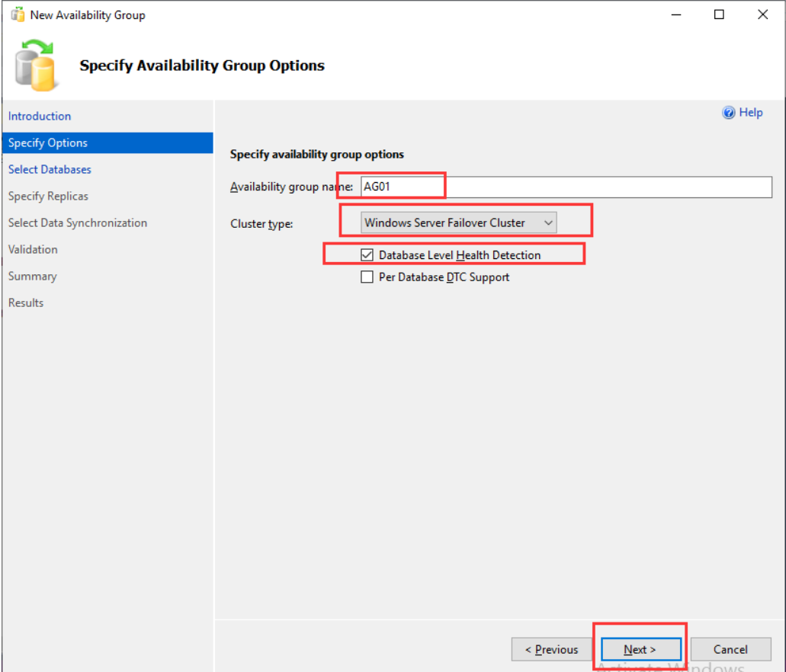The height and width of the screenshot is (672, 786).
Task: Select the Specify Replicas step
Action: 48,196
